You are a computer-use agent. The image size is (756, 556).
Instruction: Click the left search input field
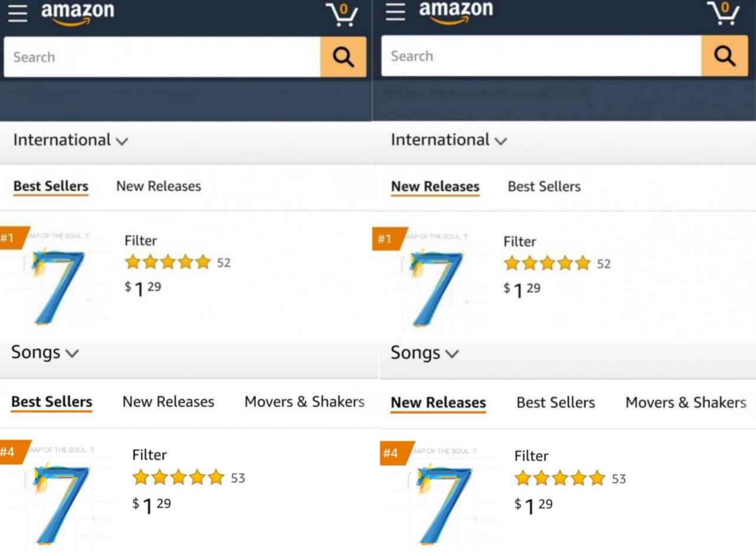point(162,57)
